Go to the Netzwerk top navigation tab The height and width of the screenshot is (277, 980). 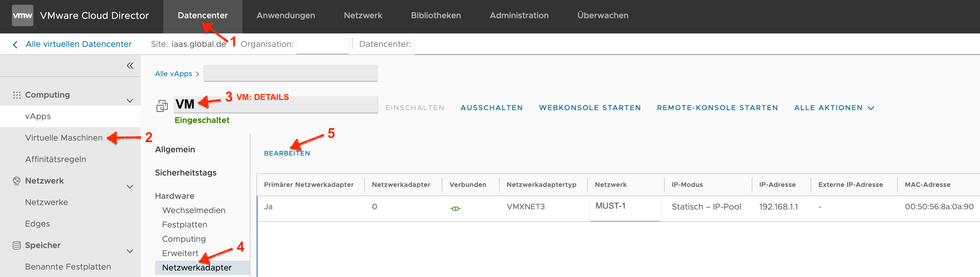(363, 16)
